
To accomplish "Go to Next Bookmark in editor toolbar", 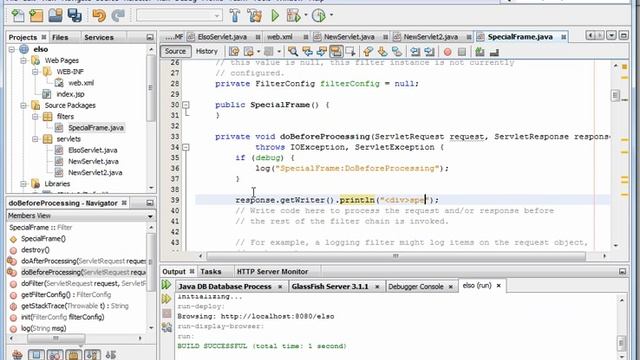I will pyautogui.click(x=382, y=51).
